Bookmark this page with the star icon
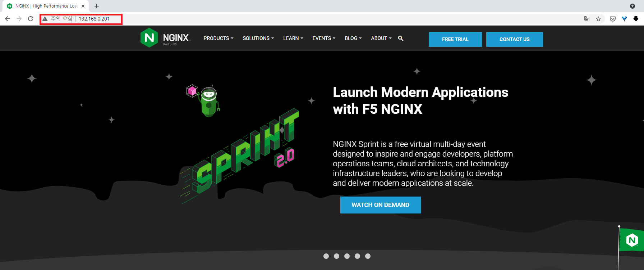Image resolution: width=644 pixels, height=270 pixels. [x=598, y=19]
